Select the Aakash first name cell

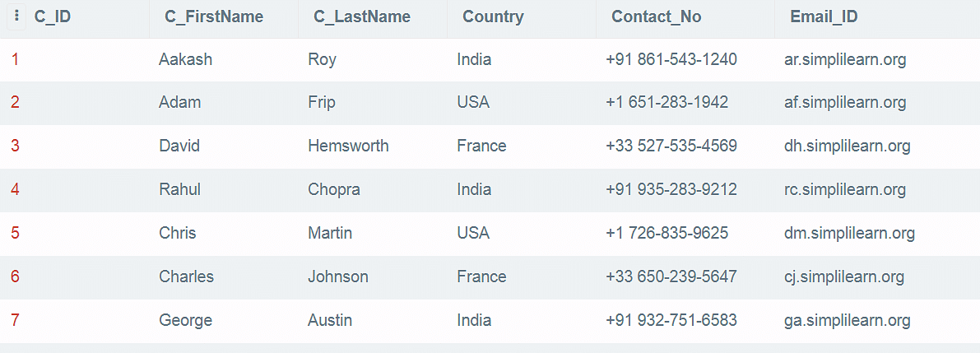(x=186, y=59)
